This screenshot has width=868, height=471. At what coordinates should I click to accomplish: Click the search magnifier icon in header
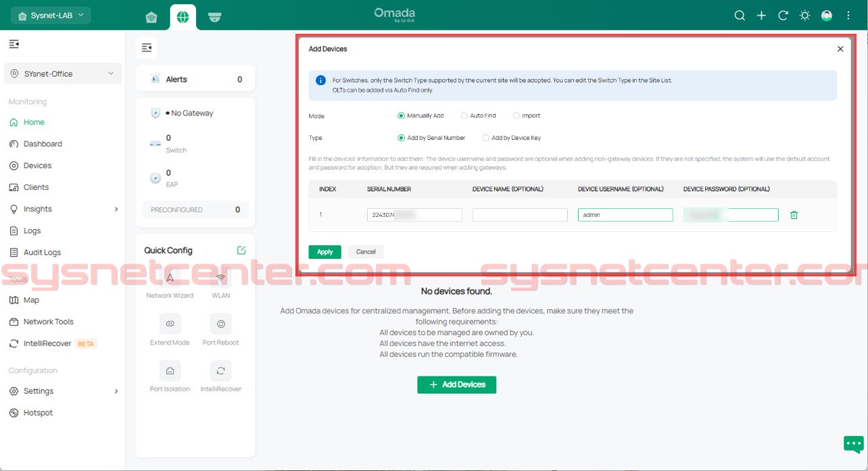[x=740, y=16]
